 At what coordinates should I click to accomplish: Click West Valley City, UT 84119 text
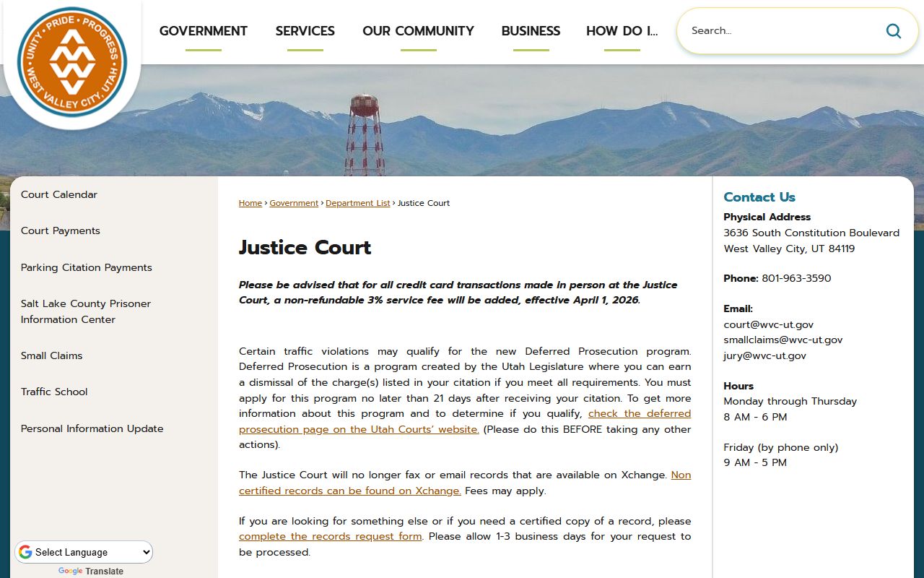(x=789, y=249)
